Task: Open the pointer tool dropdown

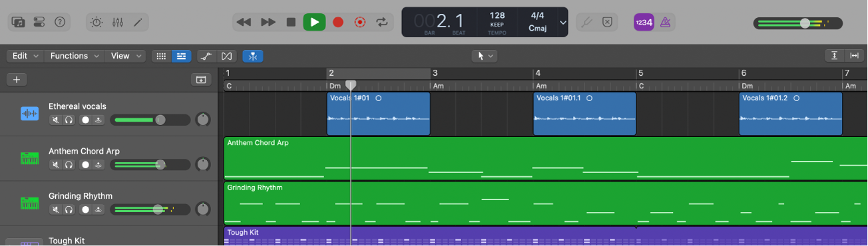Action: 484,56
